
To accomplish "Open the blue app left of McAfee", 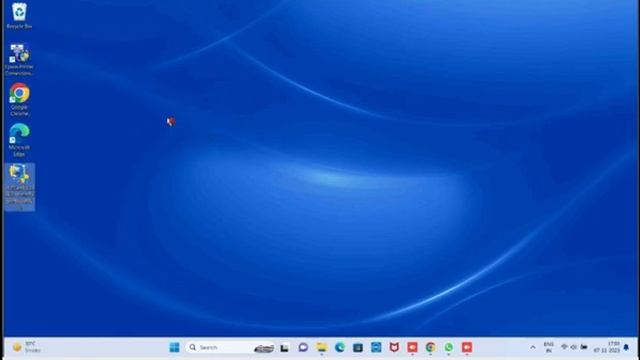I will (x=376, y=347).
